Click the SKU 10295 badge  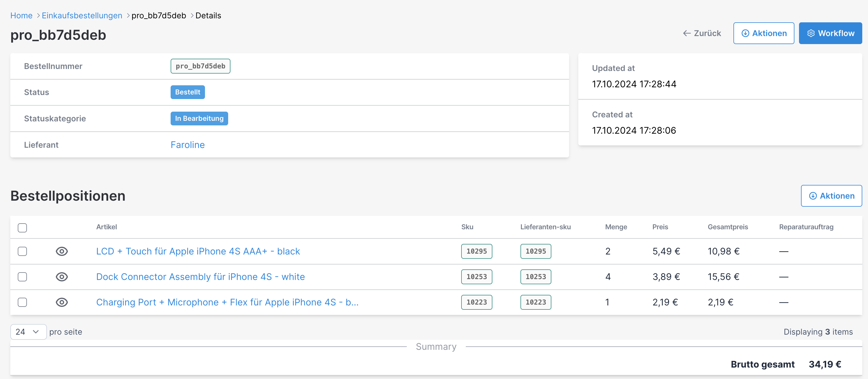(x=476, y=251)
